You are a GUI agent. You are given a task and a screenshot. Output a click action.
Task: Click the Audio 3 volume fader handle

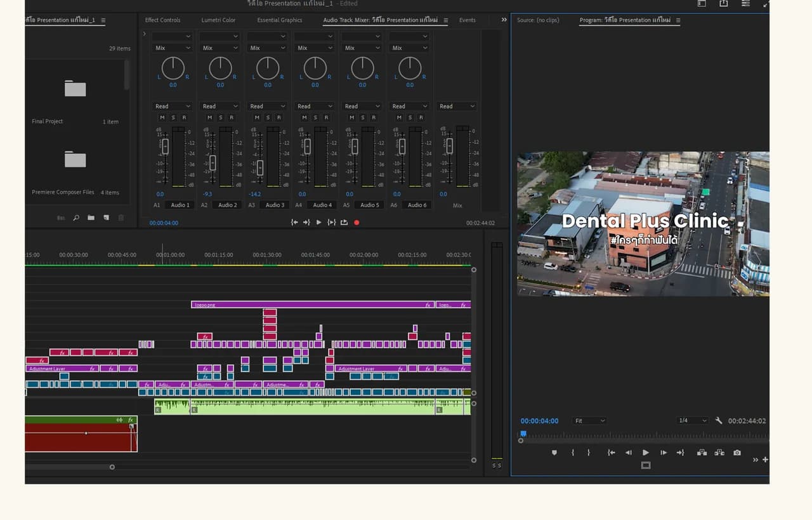(x=260, y=167)
